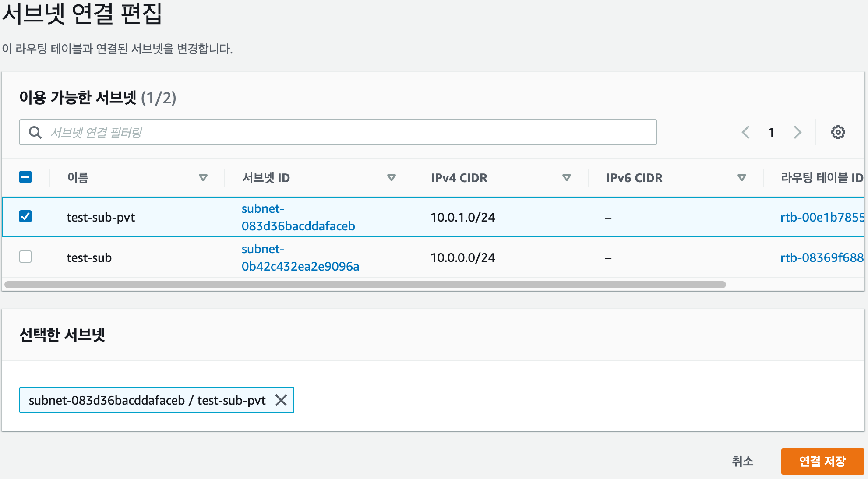Focus the 서브넷 연결 필터링 search field

pos(350,132)
